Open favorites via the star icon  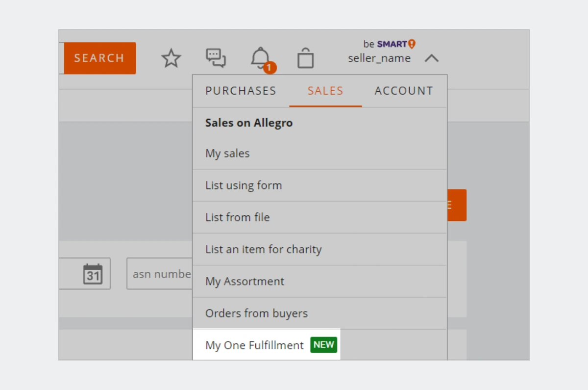point(171,58)
